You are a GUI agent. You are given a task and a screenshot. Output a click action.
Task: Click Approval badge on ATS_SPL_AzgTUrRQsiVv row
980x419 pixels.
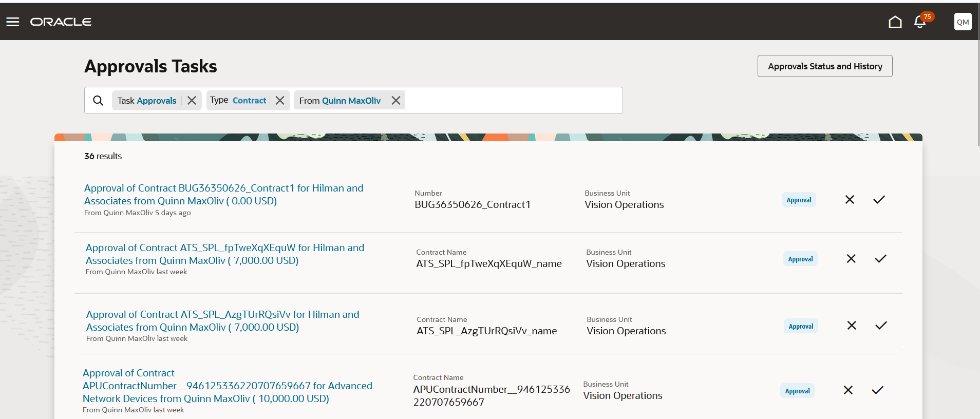[x=801, y=326]
